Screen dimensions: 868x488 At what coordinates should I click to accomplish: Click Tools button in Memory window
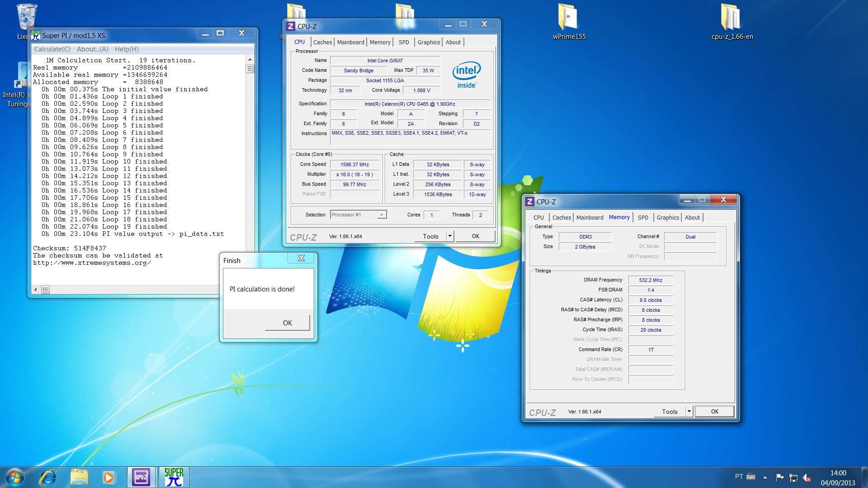[670, 411]
